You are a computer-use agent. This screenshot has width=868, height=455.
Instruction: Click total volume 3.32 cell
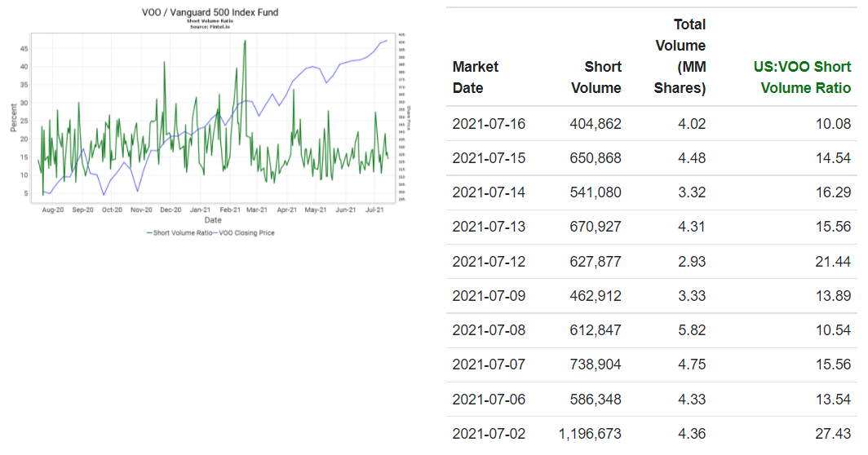point(692,192)
